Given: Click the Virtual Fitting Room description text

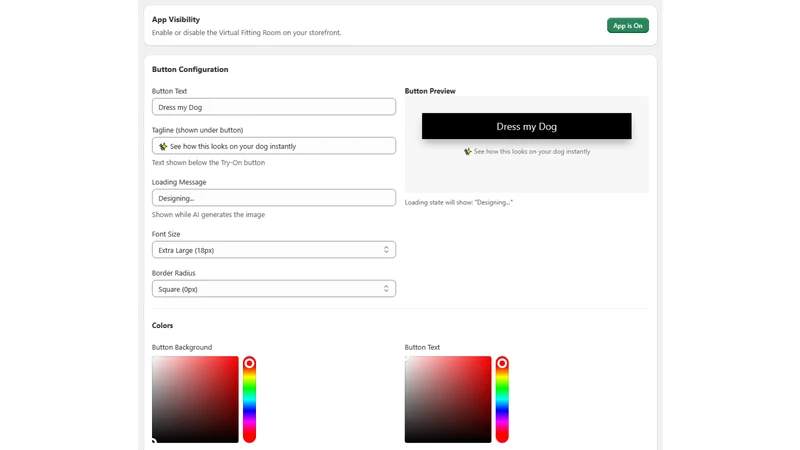Looking at the screenshot, I should [x=246, y=33].
